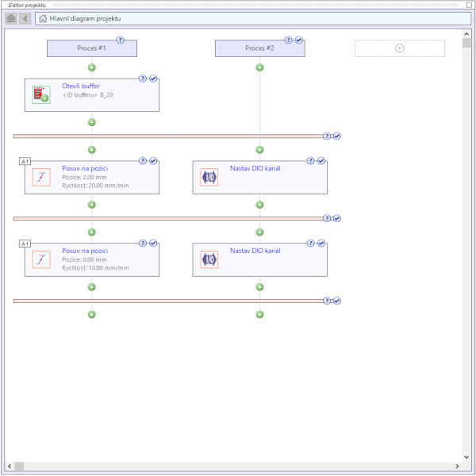Image resolution: width=476 pixels, height=476 pixels.
Task: Open the lower Nastav DIO kanál link
Action: [x=255, y=251]
